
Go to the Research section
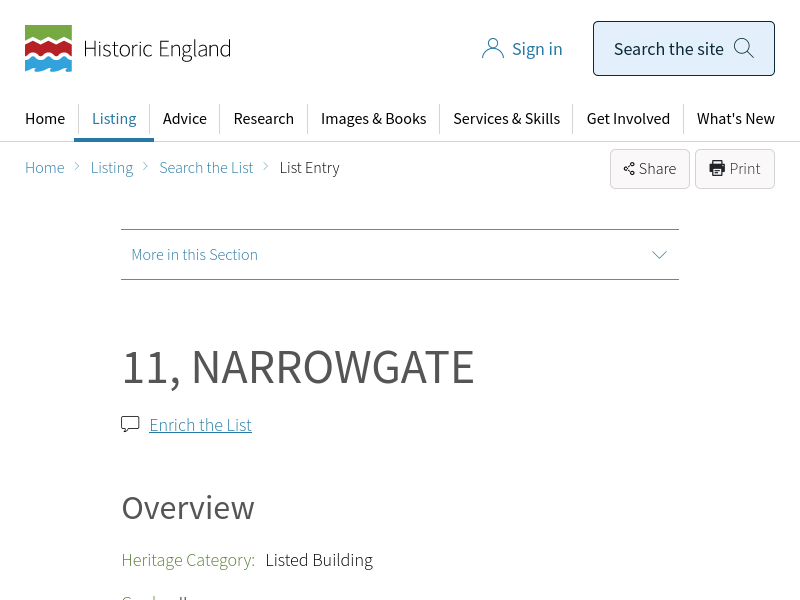pos(263,119)
